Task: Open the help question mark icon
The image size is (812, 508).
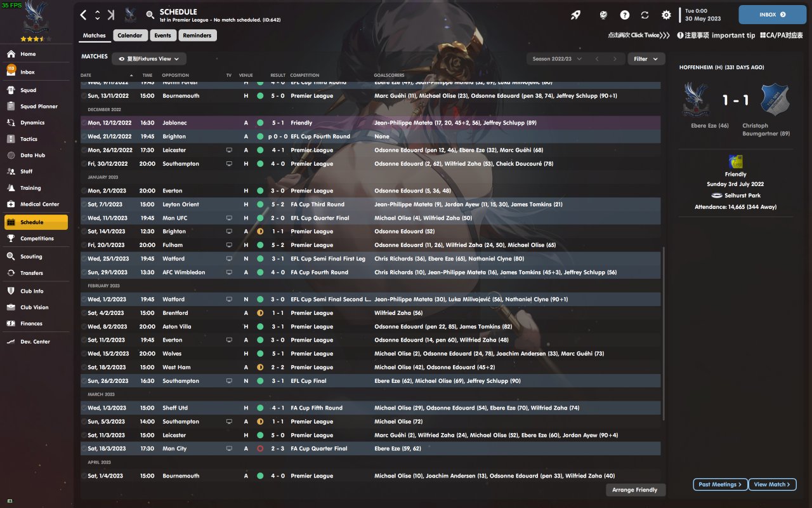Action: pos(625,15)
